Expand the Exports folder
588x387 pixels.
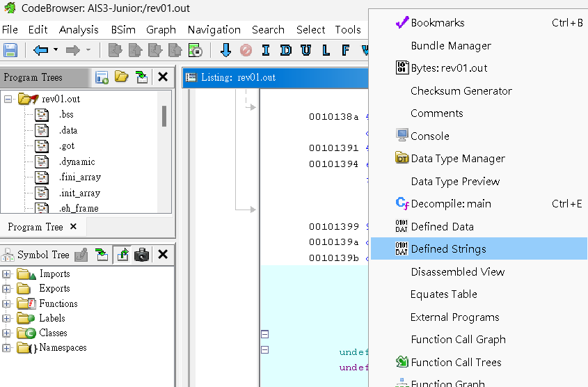pos(6,289)
